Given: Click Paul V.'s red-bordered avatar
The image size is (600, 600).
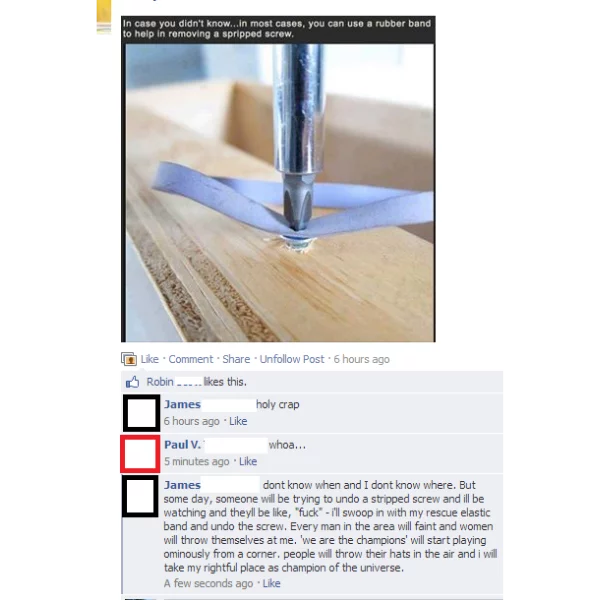Looking at the screenshot, I should tap(140, 453).
